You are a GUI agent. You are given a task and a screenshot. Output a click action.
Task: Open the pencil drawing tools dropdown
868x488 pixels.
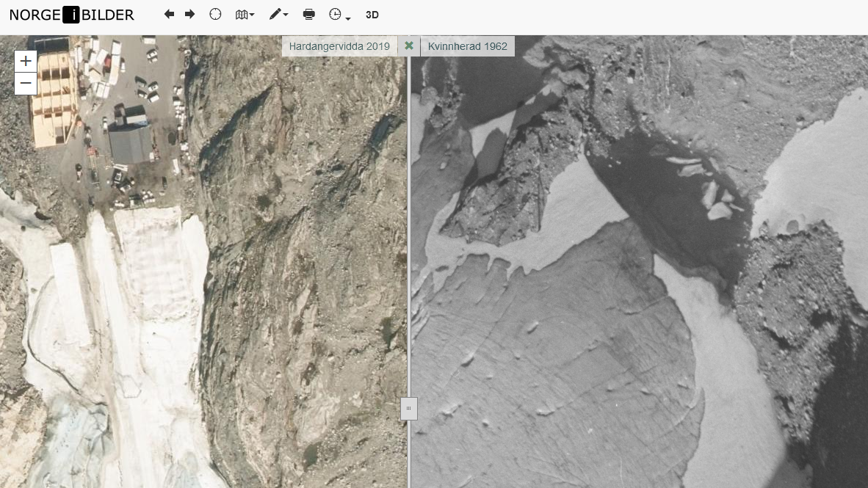point(278,15)
